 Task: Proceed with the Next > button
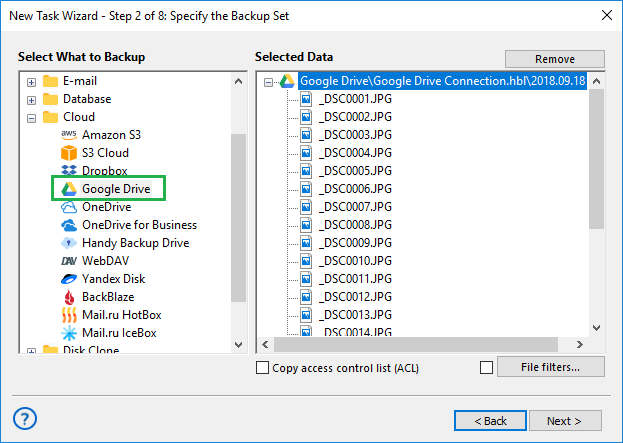point(565,421)
